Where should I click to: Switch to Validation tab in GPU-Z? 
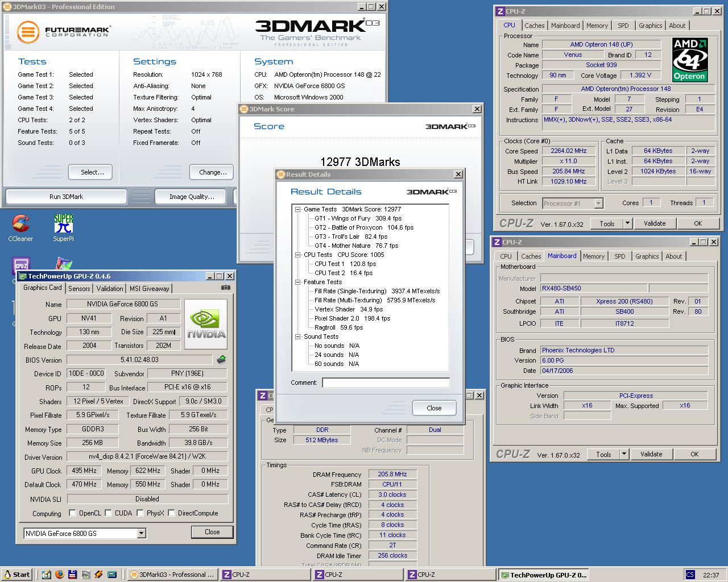click(110, 289)
